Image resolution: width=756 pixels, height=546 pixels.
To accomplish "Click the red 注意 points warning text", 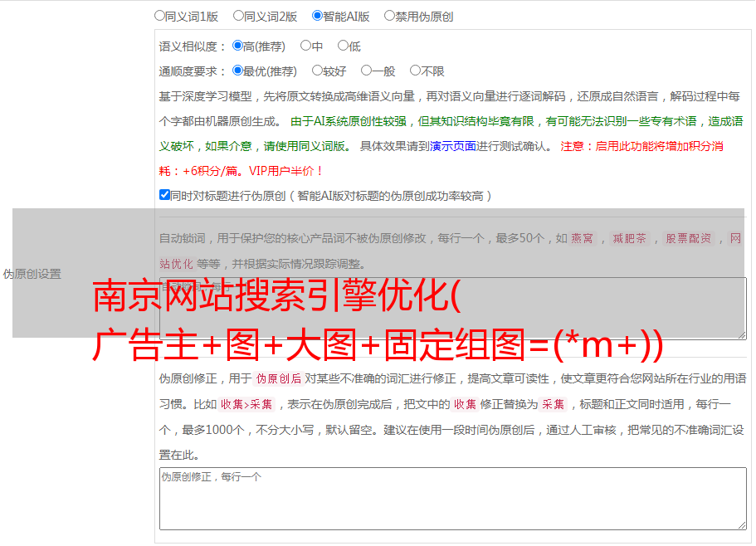I will pyautogui.click(x=441, y=158).
